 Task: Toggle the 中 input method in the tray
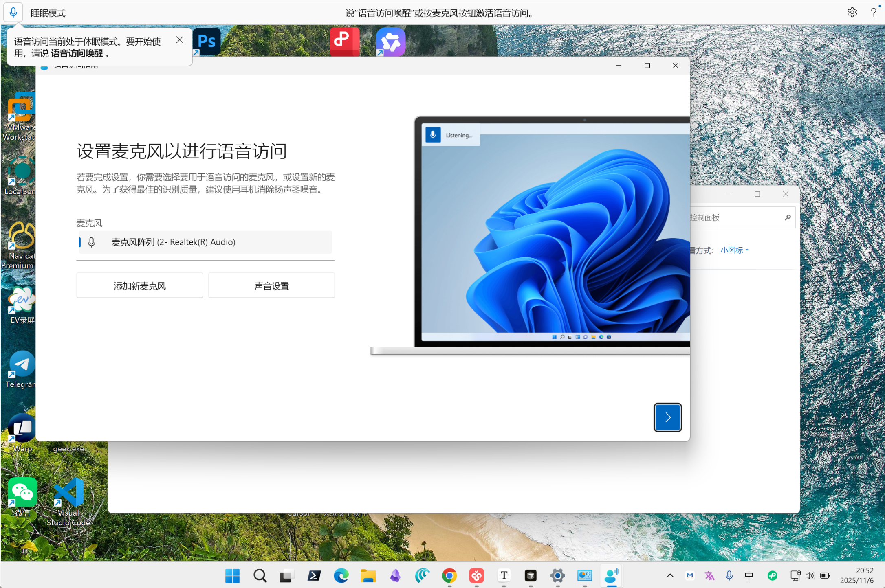749,575
